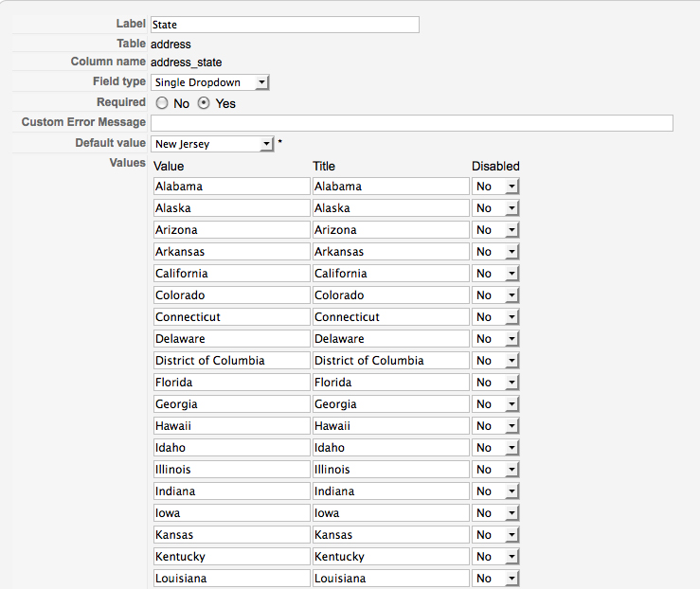This screenshot has height=589, width=700.
Task: Click the Delaware Value input field
Action: click(x=231, y=339)
